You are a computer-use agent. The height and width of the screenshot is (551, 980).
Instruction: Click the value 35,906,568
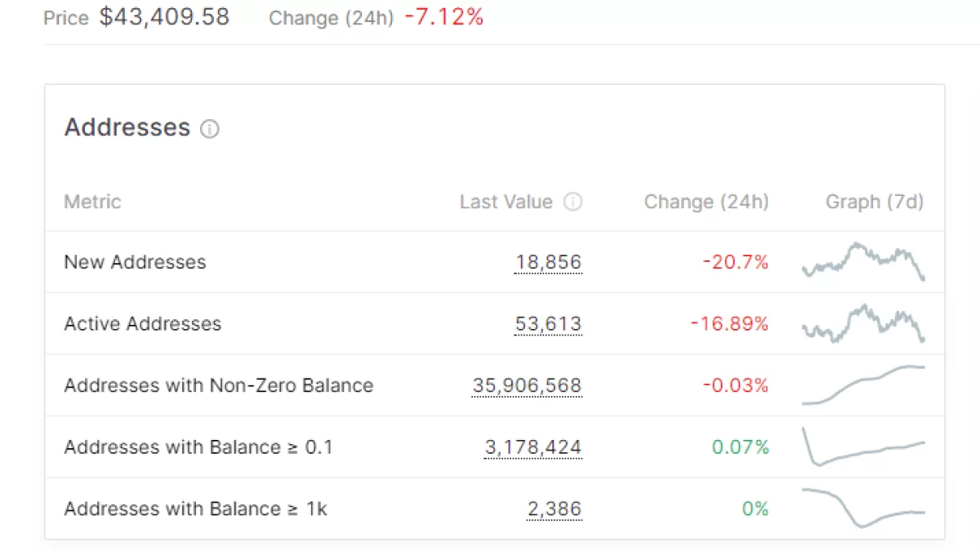coord(527,385)
